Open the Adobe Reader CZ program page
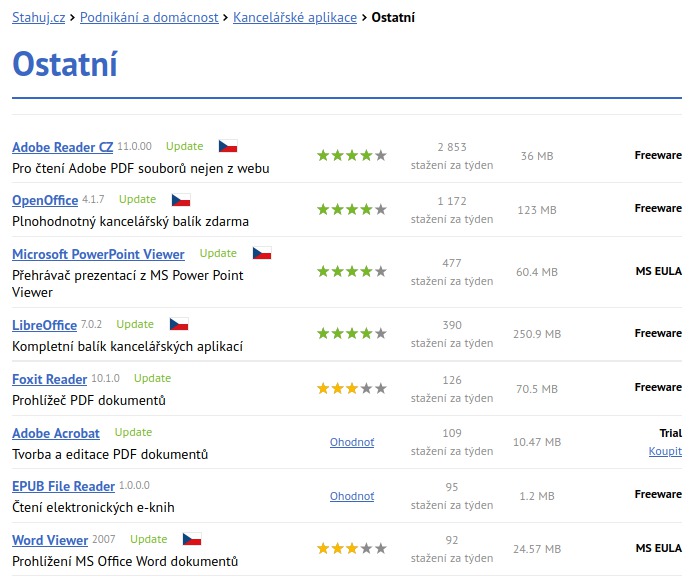691x577 pixels. coord(63,147)
